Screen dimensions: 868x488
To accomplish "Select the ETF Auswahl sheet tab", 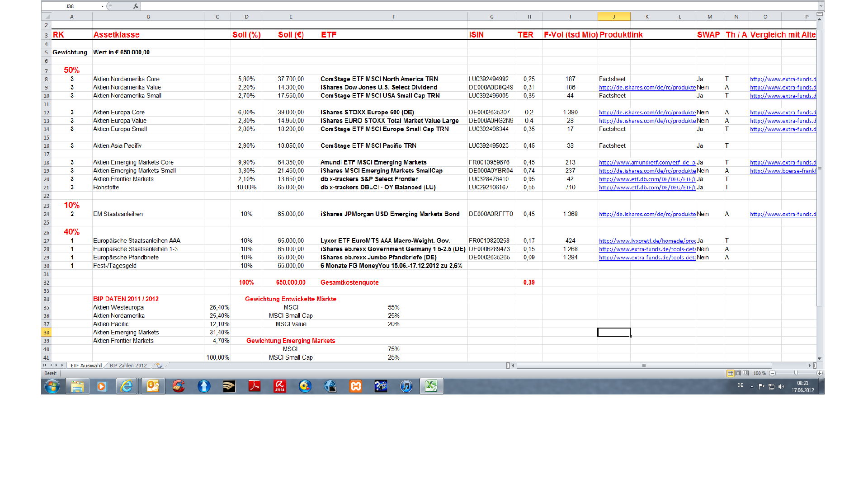I will tap(86, 366).
